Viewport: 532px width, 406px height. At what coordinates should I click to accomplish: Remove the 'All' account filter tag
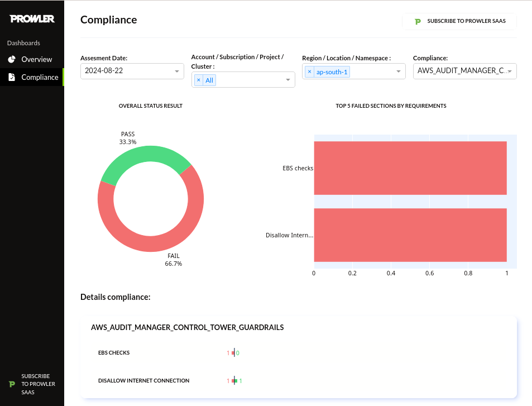199,80
